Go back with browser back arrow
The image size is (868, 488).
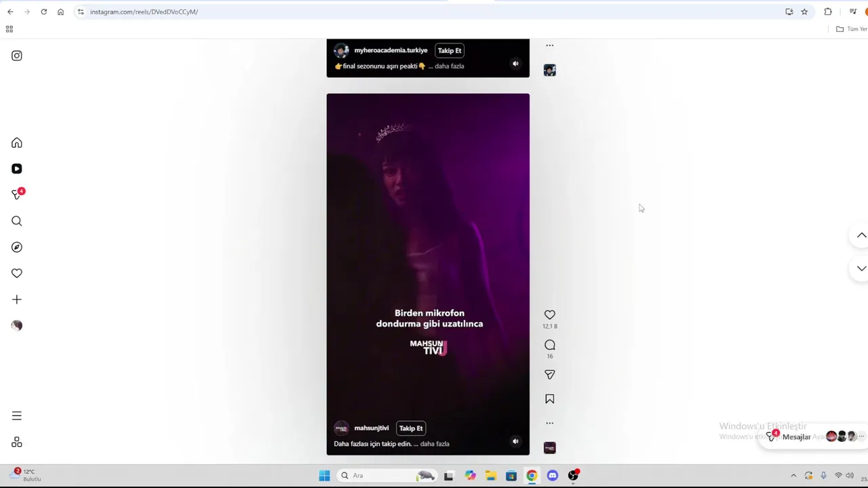tap(10, 12)
